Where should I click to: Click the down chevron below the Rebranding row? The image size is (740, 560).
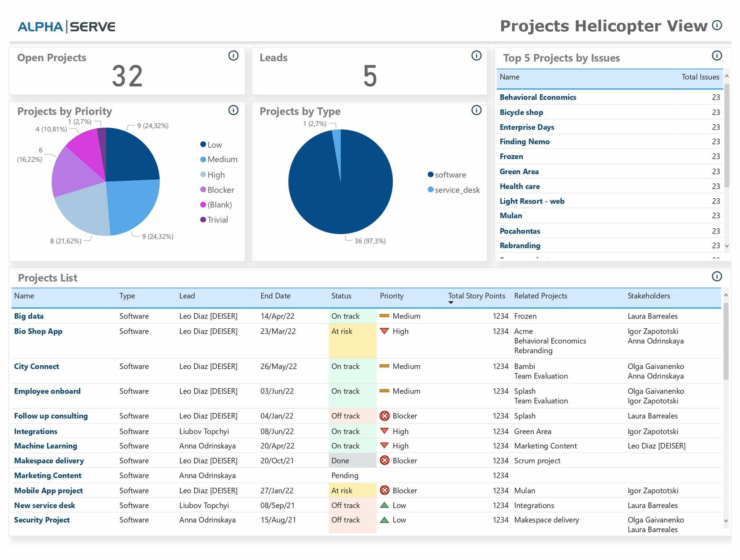point(728,245)
